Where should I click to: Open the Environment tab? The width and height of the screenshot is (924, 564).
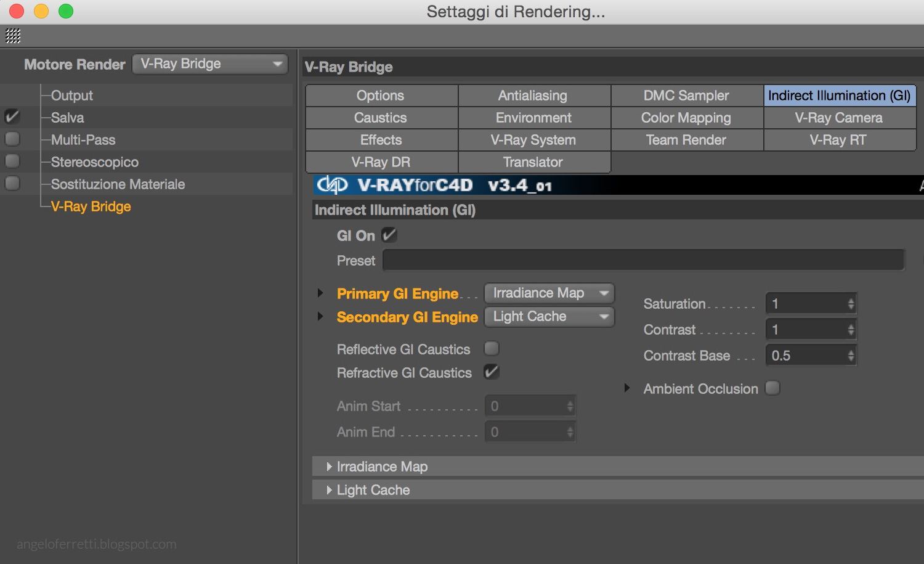(x=534, y=118)
